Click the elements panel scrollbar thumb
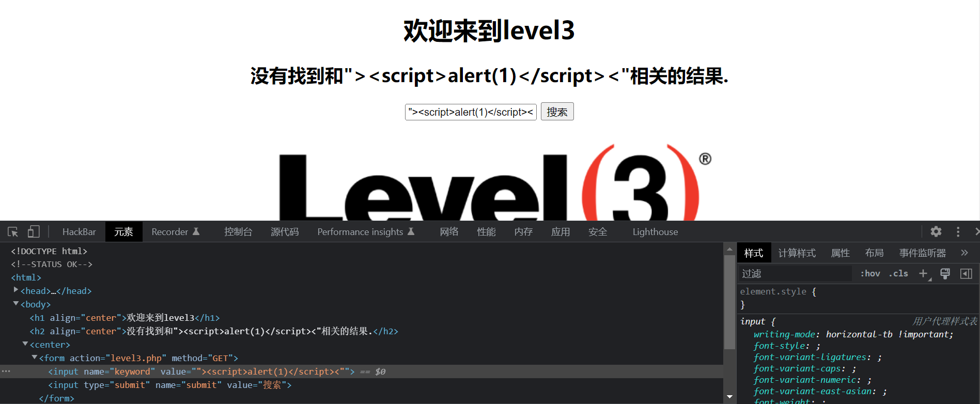The width and height of the screenshot is (980, 404). click(729, 302)
